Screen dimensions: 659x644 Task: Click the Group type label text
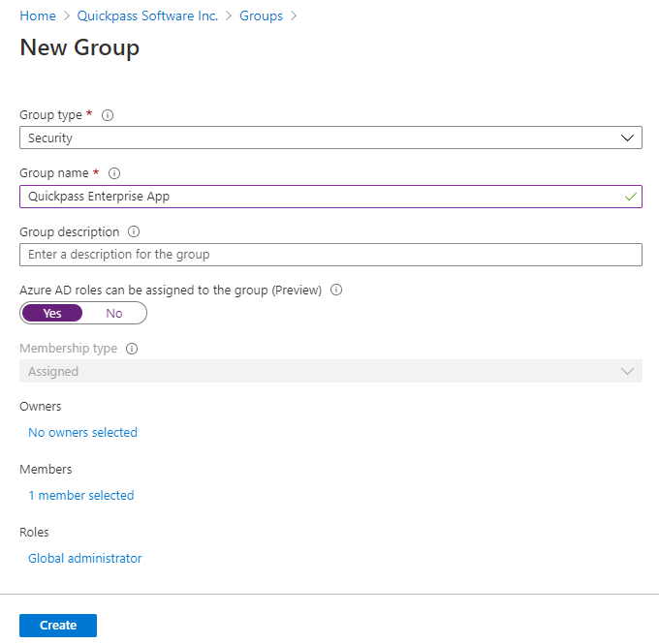pos(50,114)
